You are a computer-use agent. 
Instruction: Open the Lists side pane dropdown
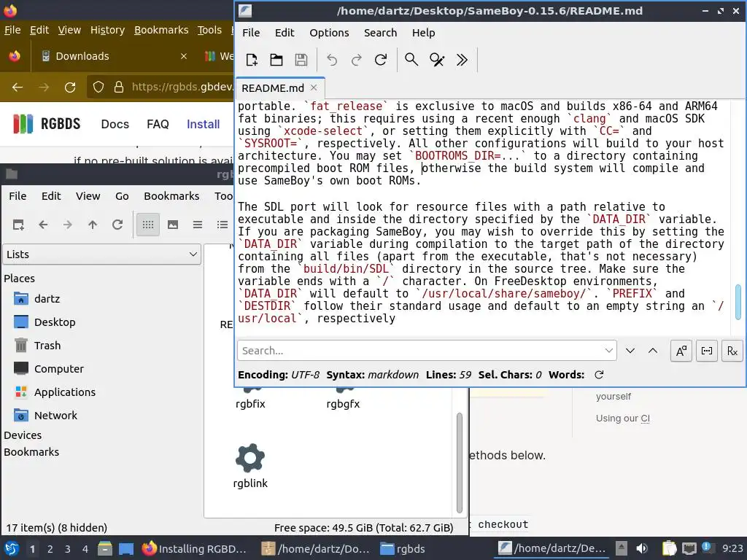click(102, 254)
